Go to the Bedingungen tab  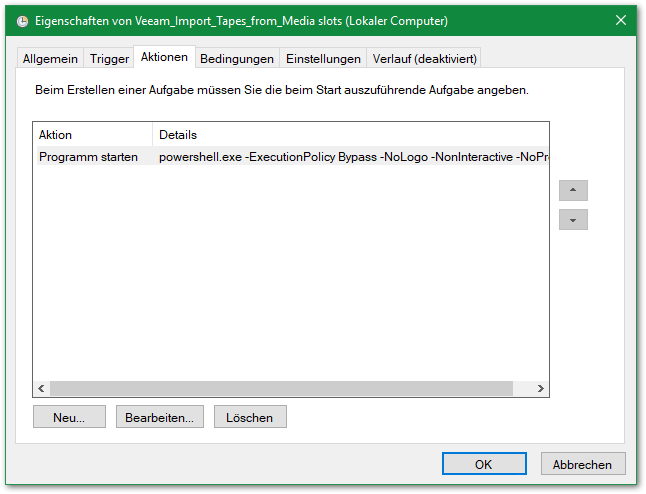tap(237, 59)
